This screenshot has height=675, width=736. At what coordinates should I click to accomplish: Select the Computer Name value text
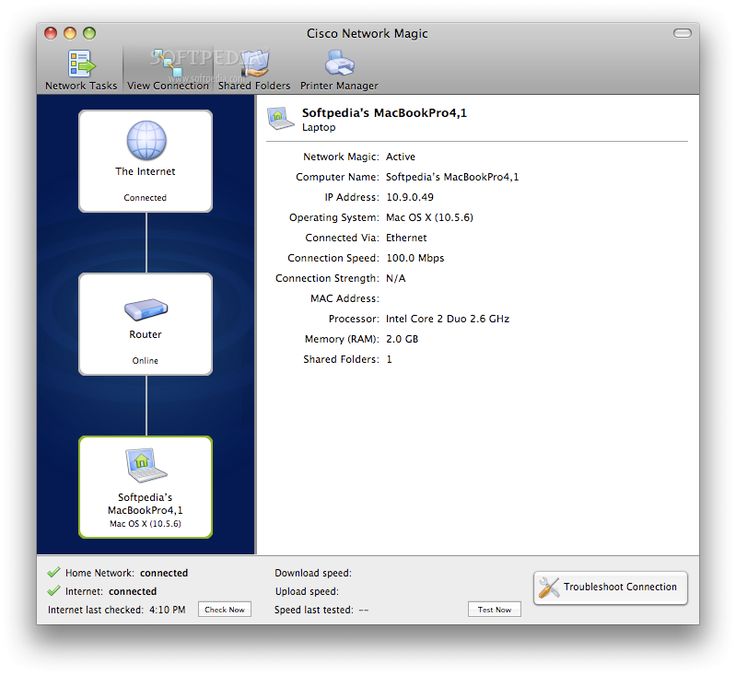(452, 177)
